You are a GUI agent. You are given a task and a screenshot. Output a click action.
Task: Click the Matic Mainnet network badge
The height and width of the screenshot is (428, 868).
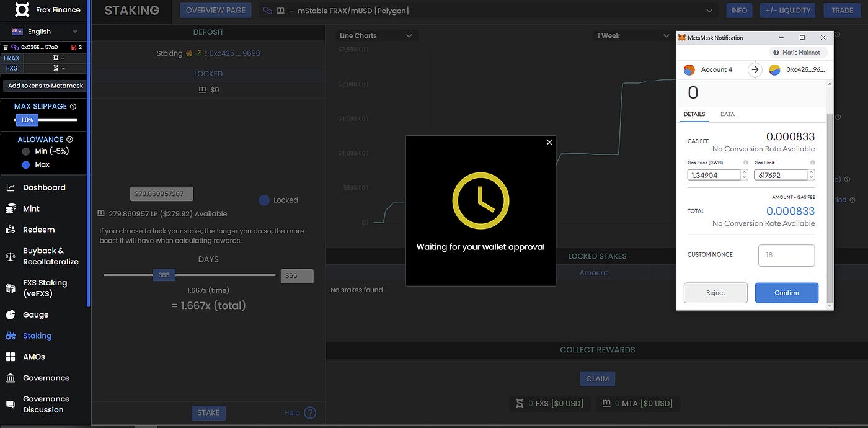pos(799,53)
